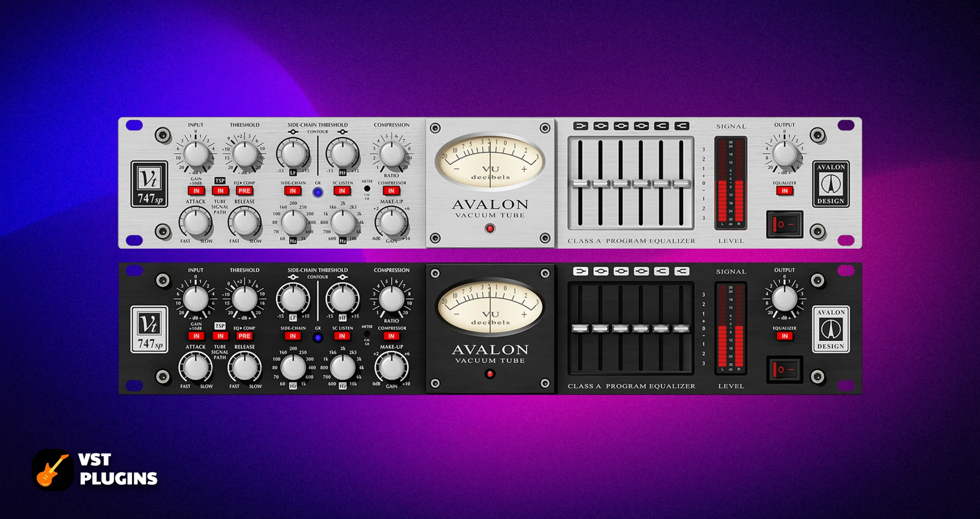Toggle EQ>COMP PRE button on silver unit

(x=244, y=190)
